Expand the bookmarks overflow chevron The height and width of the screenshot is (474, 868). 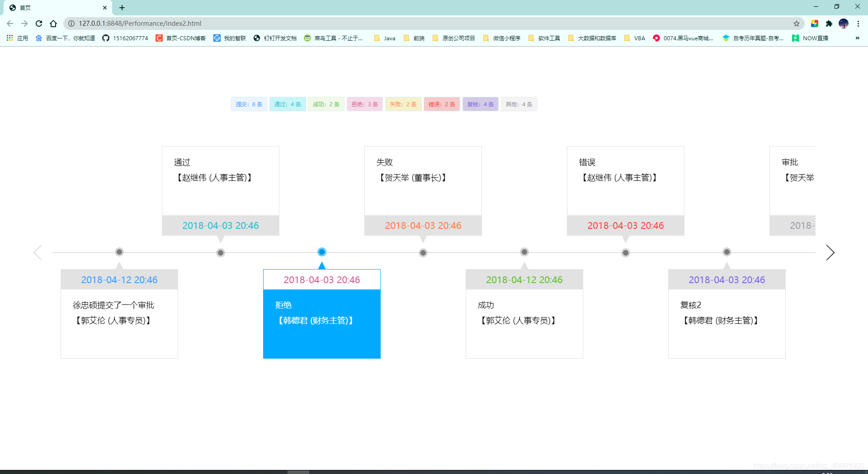coord(857,38)
